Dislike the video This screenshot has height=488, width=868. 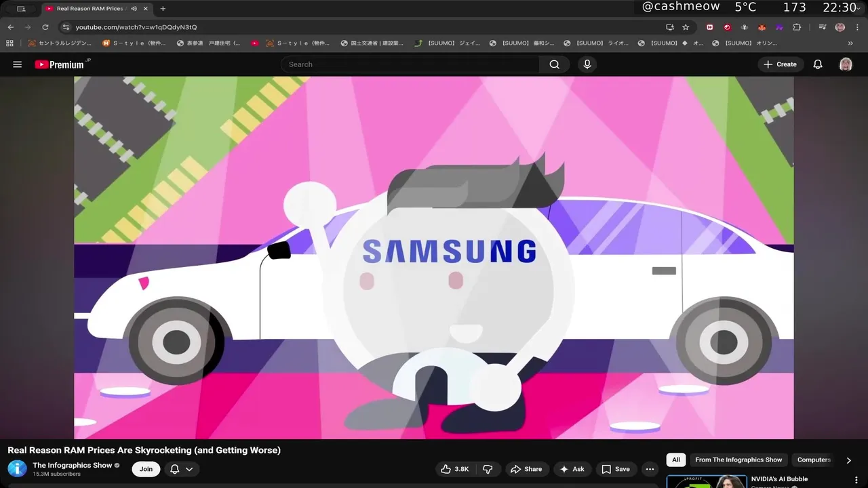(488, 469)
